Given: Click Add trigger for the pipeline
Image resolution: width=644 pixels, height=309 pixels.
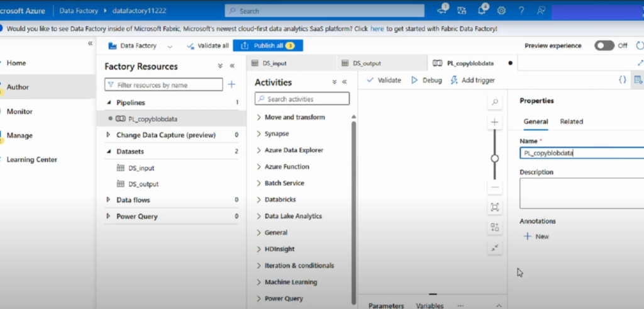Looking at the screenshot, I should click(x=473, y=80).
